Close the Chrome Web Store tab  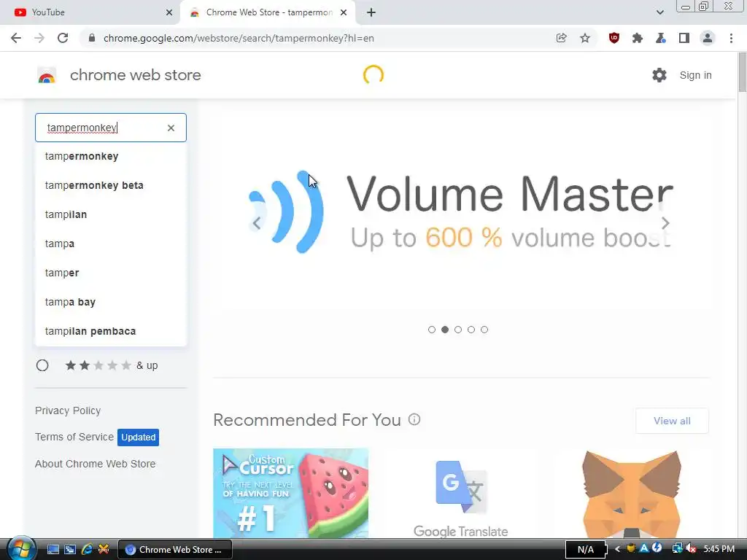(x=344, y=12)
